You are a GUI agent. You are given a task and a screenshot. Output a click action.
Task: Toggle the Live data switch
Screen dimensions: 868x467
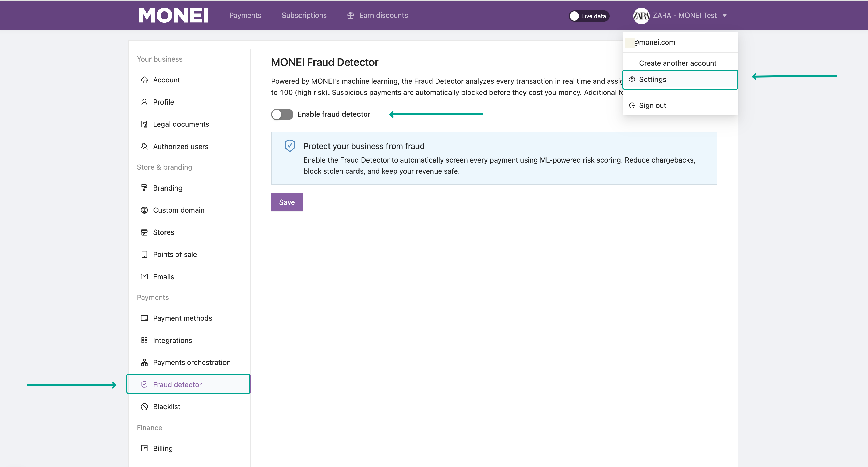(589, 16)
